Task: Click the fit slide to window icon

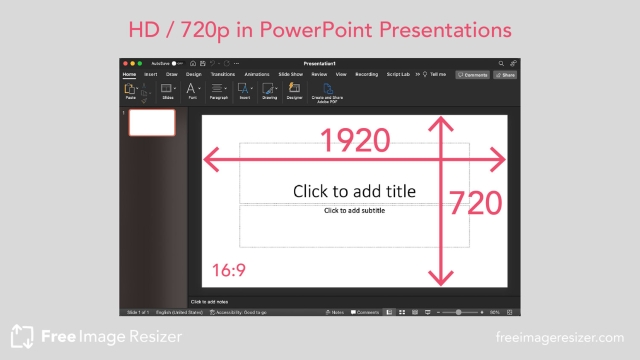Action: (x=509, y=312)
